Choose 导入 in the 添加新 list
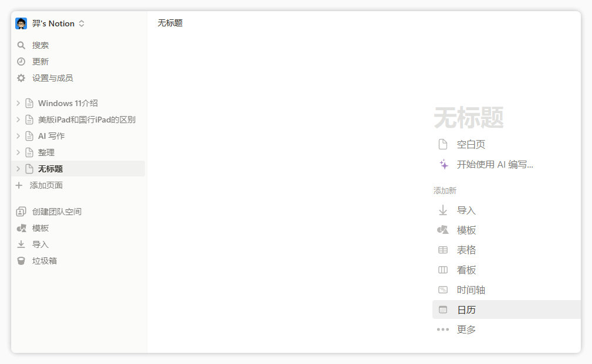This screenshot has height=364, width=592. point(466,210)
